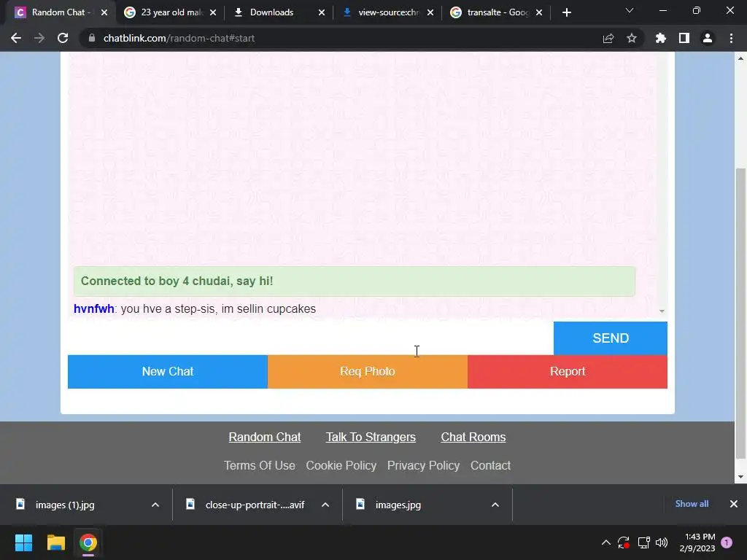This screenshot has height=560, width=747.
Task: Click the chat box scroll-down arrow
Action: [662, 311]
